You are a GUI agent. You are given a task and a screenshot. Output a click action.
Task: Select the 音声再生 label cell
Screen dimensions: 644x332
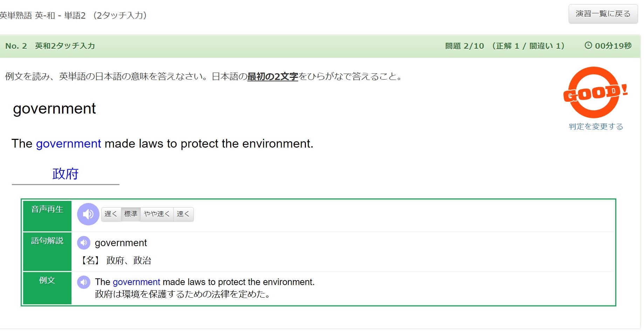(x=47, y=216)
